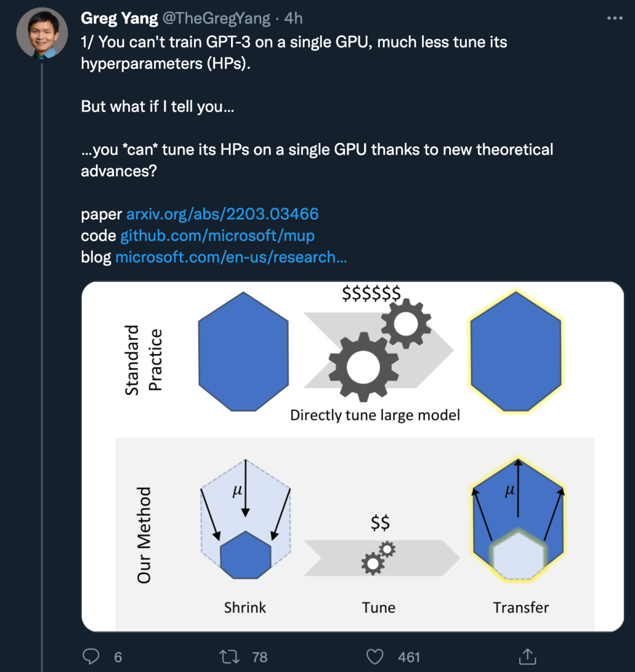Open the 4h tweet timestamp
The width and height of the screenshot is (635, 672).
[293, 19]
